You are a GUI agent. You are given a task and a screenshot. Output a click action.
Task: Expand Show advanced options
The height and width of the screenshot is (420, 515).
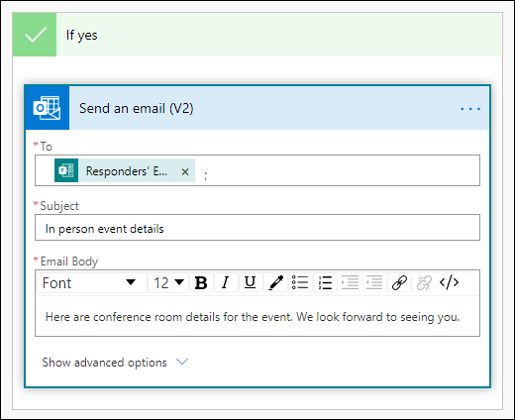point(115,363)
